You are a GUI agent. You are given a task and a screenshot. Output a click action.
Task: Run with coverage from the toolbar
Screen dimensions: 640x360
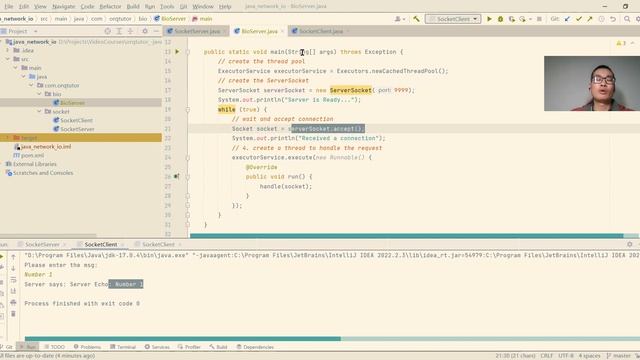511,19
